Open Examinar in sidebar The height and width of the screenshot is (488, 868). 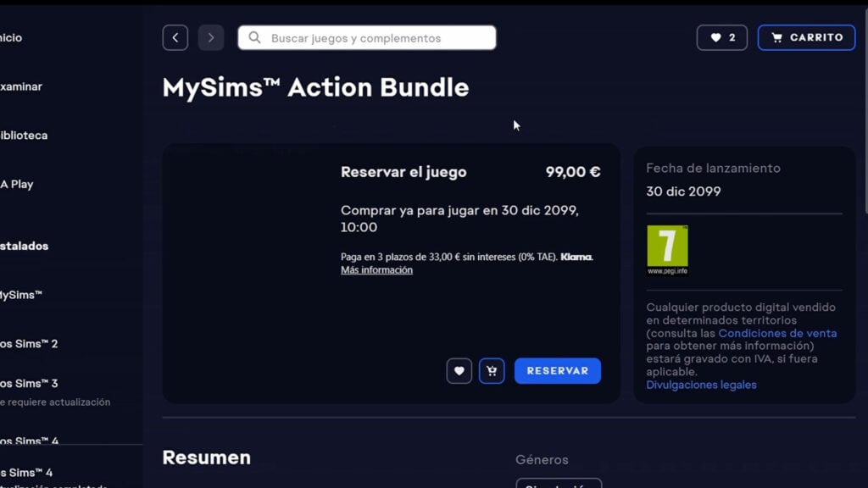pyautogui.click(x=21, y=86)
